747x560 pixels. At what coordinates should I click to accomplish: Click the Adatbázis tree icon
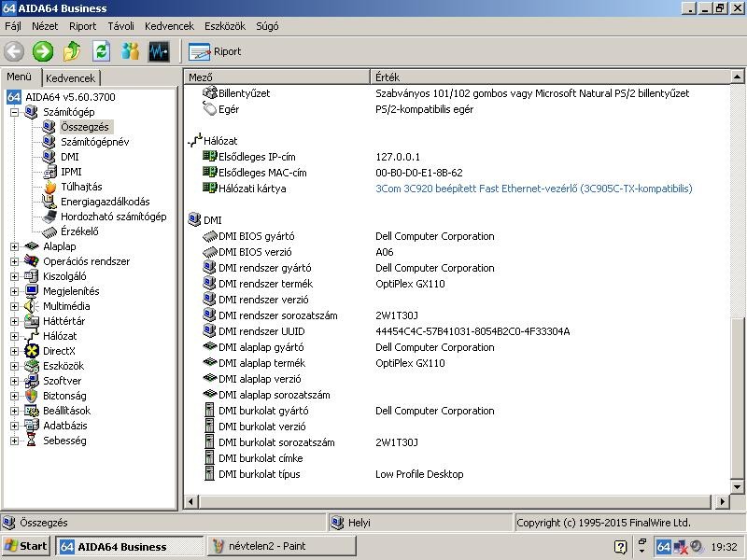tap(32, 426)
